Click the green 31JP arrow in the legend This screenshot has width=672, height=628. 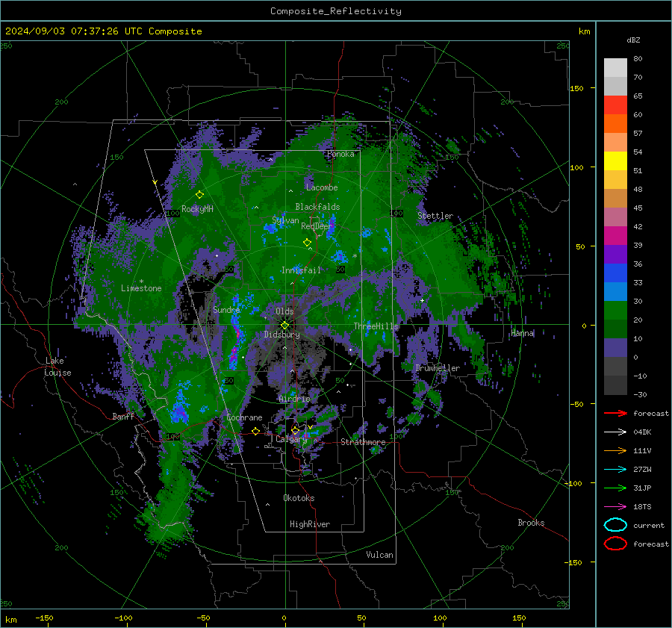[x=615, y=488]
